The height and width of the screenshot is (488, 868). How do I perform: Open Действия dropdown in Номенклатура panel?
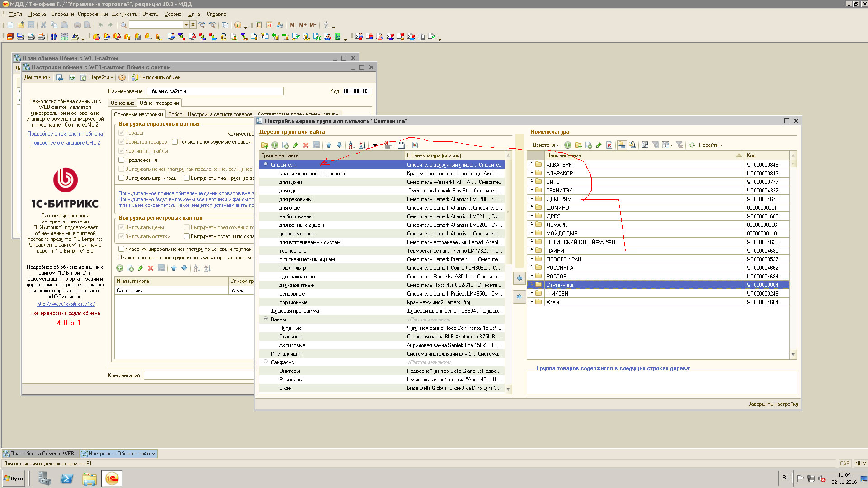545,145
